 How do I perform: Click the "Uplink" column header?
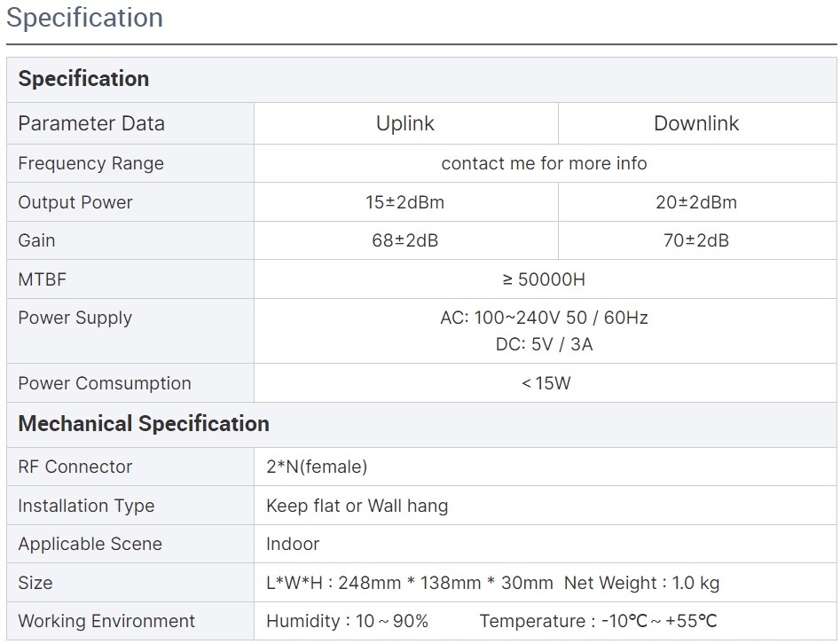tap(405, 123)
